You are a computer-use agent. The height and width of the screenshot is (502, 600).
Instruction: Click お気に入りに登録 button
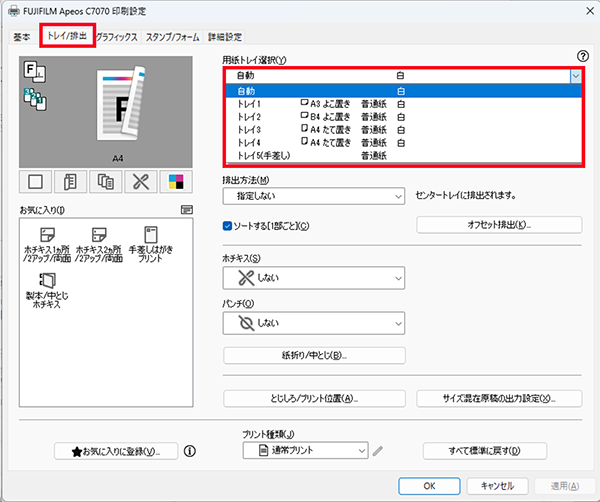coord(116,451)
